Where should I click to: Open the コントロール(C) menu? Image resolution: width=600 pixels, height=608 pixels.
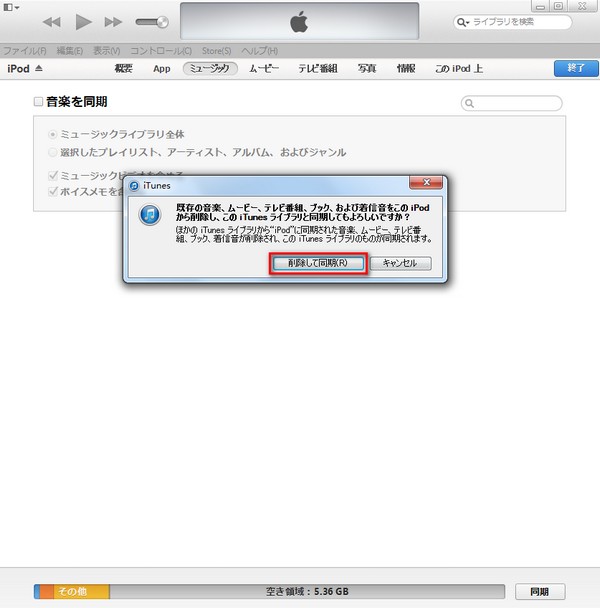[x=161, y=51]
